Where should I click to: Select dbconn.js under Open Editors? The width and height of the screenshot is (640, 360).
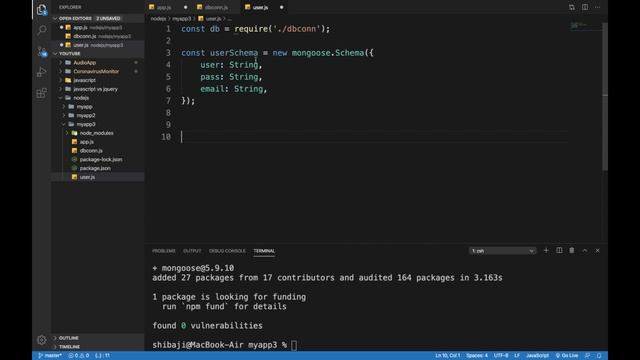pos(98,36)
